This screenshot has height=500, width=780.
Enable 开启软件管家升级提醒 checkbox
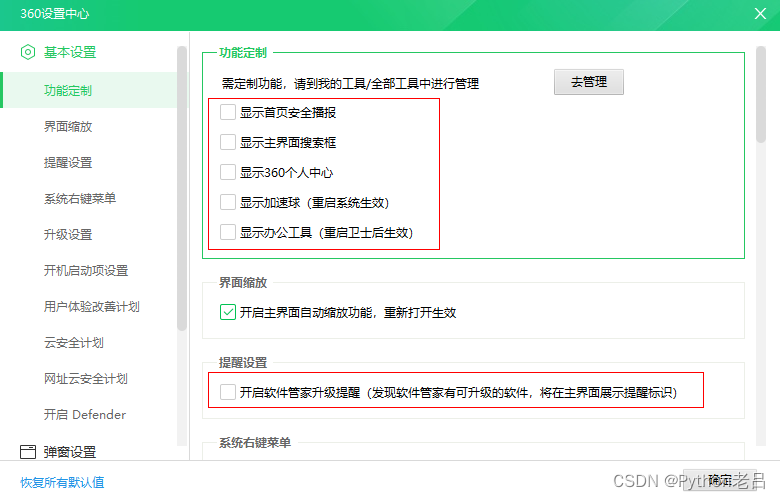[228, 392]
